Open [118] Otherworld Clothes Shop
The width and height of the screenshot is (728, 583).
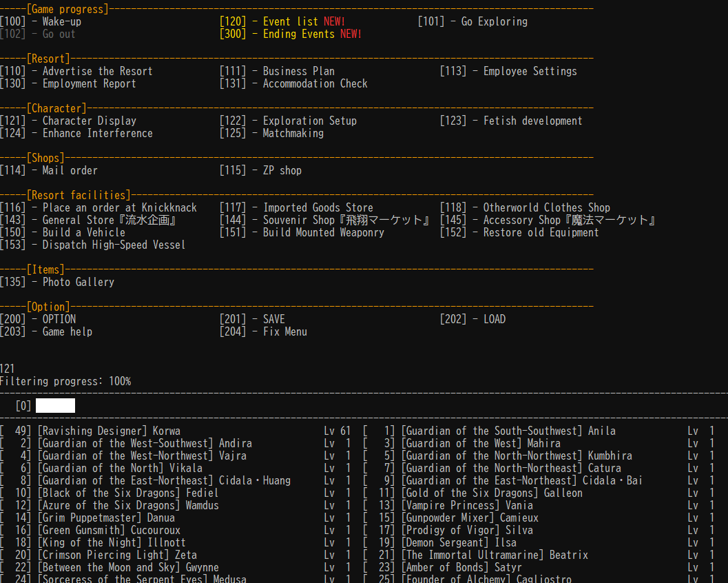[525, 207]
